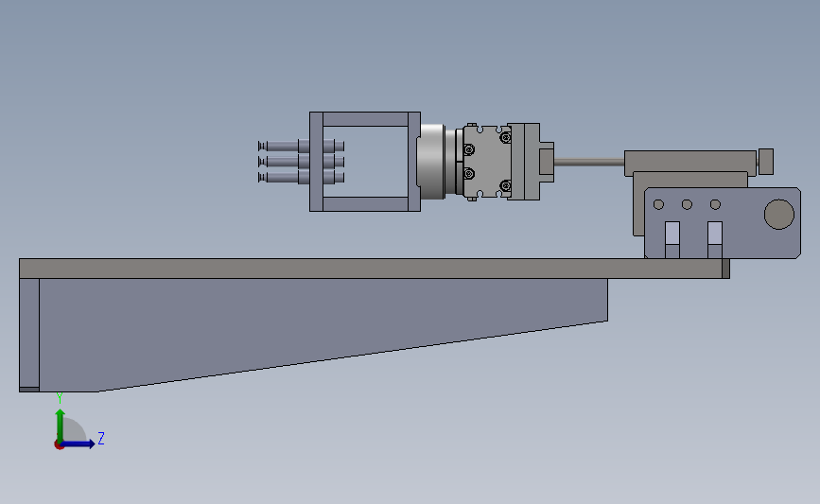This screenshot has width=820, height=504.
Task: Click the red origin ball of the triad
Action: pyautogui.click(x=59, y=445)
